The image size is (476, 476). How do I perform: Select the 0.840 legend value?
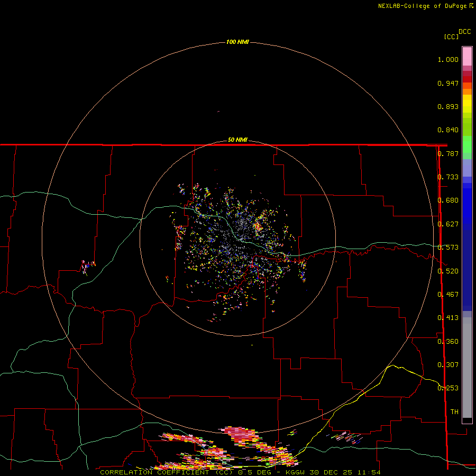click(448, 130)
